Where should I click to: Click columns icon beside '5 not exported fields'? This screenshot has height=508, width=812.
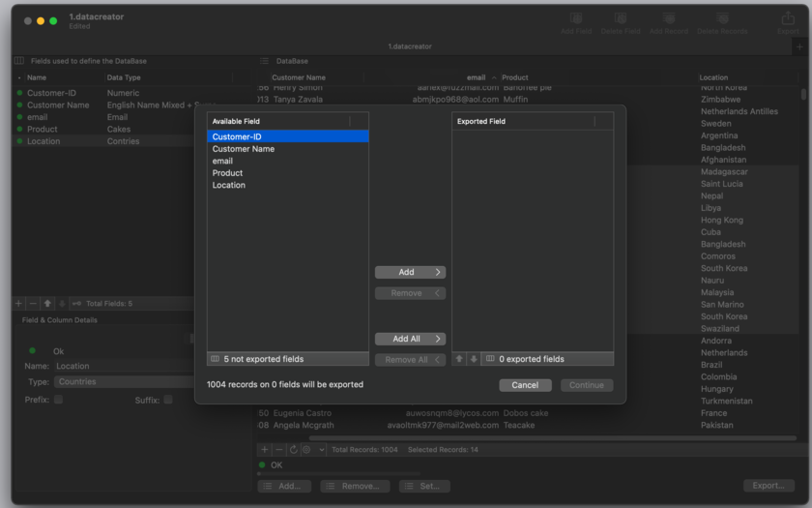[x=215, y=359]
